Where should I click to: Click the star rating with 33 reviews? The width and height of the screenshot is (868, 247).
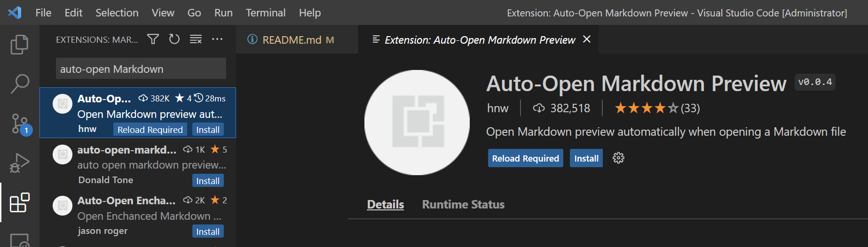(x=657, y=108)
